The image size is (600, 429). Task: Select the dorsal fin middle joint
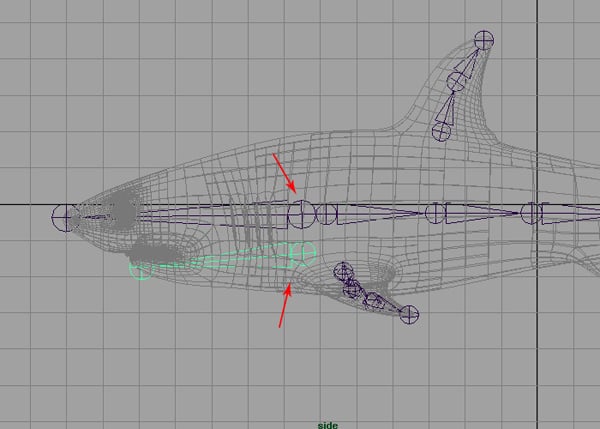coord(457,81)
